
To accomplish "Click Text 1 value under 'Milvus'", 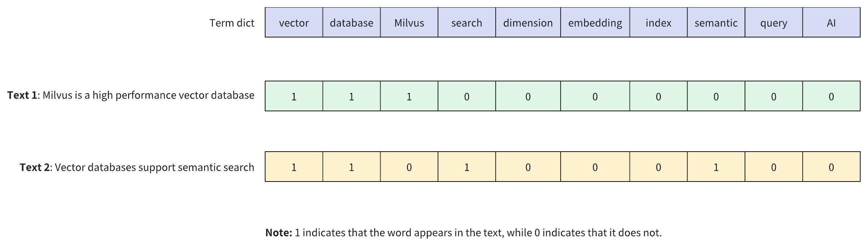I will [409, 96].
